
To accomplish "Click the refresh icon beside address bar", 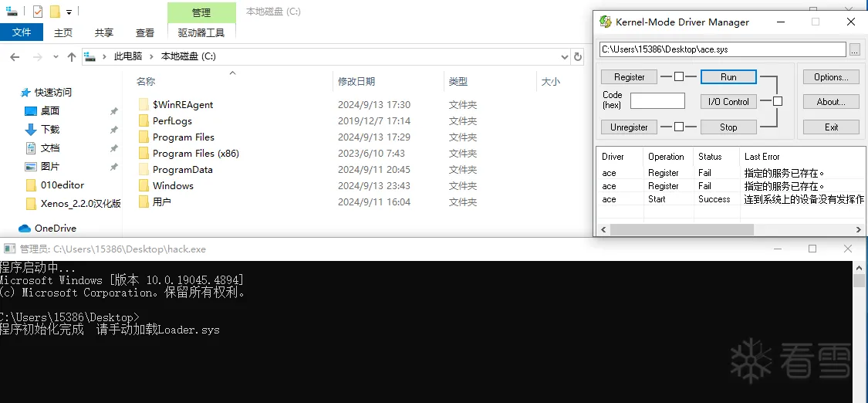I will coord(577,56).
